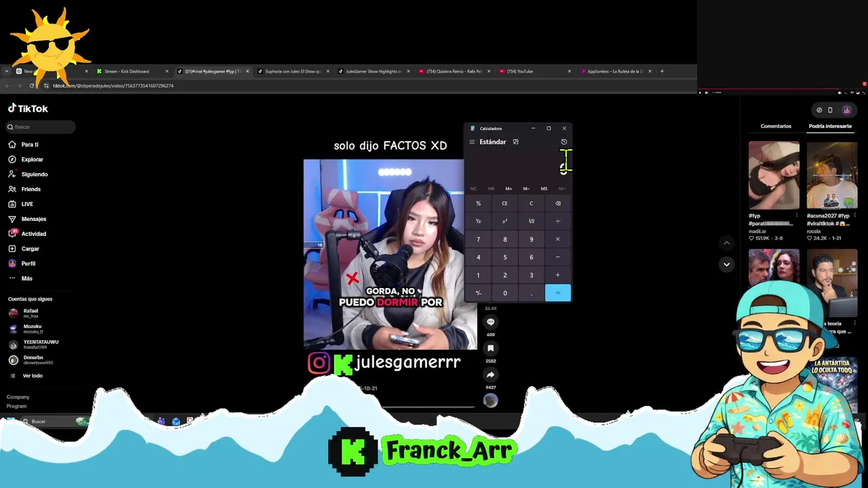
Task: Click calculator digit 5
Action: pyautogui.click(x=505, y=257)
